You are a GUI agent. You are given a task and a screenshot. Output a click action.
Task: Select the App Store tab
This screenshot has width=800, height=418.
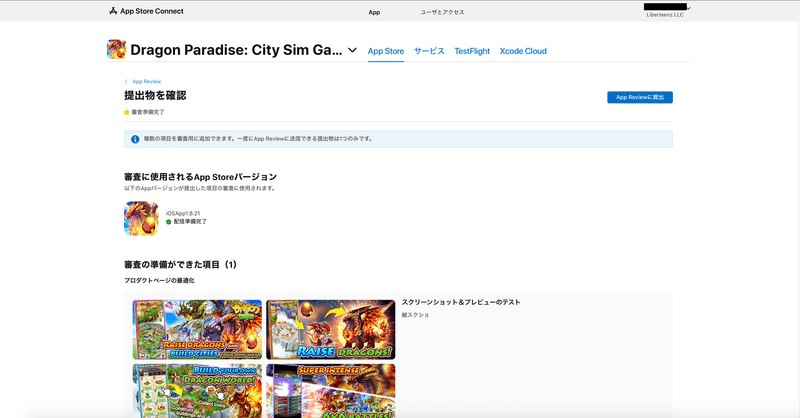tap(386, 51)
